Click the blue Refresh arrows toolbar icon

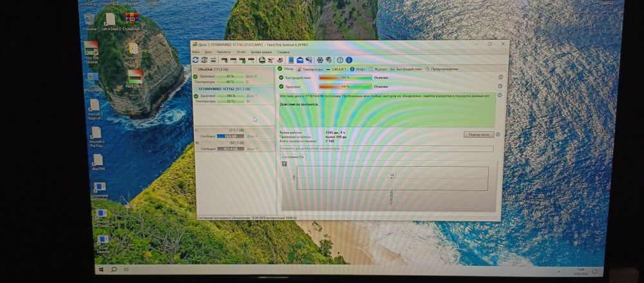(x=196, y=60)
